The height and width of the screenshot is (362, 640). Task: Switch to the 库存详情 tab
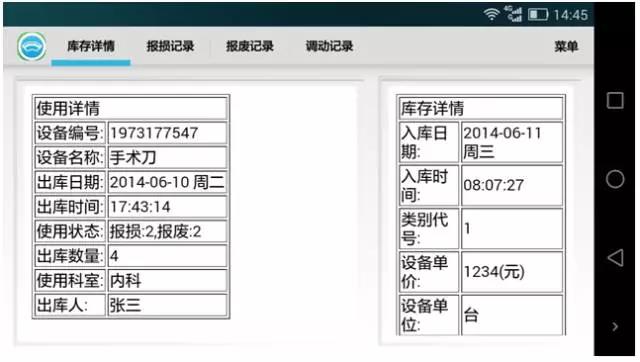91,46
